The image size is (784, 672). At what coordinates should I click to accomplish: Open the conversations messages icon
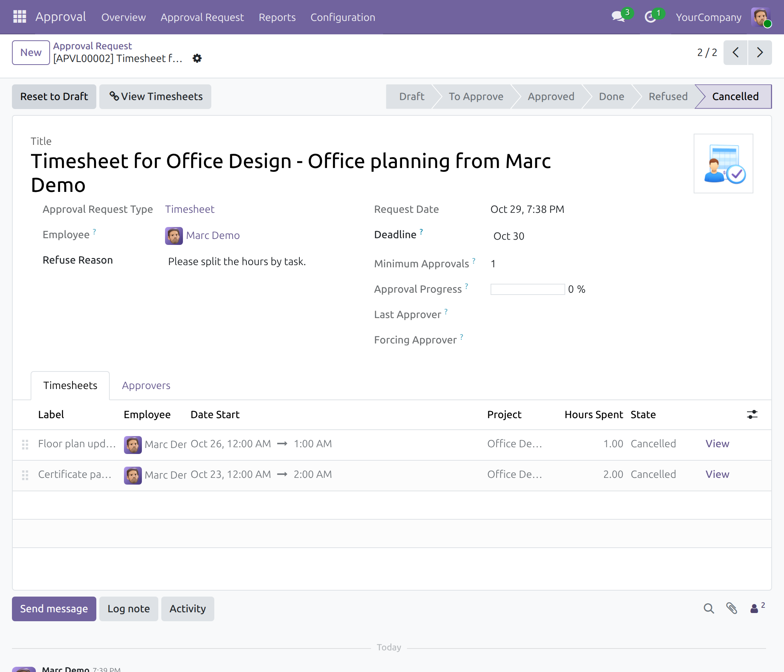click(618, 17)
